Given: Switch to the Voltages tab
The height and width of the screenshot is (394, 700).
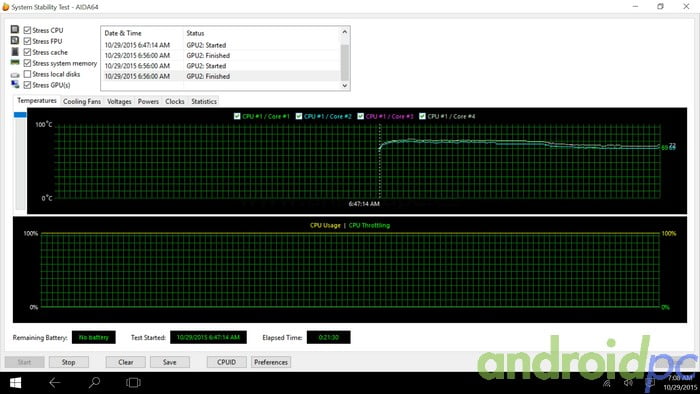Looking at the screenshot, I should tap(119, 101).
